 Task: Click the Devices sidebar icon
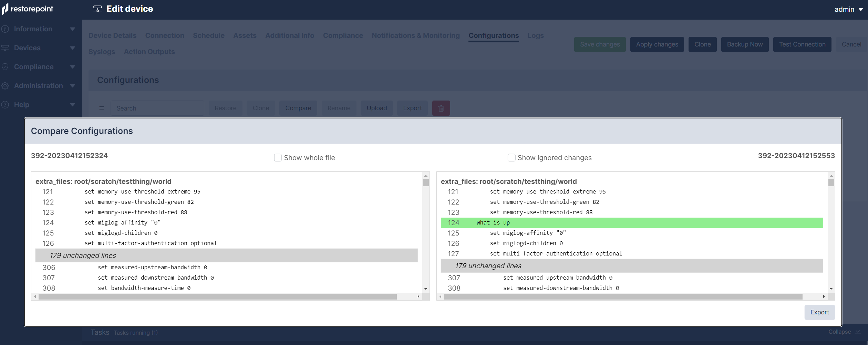click(5, 48)
